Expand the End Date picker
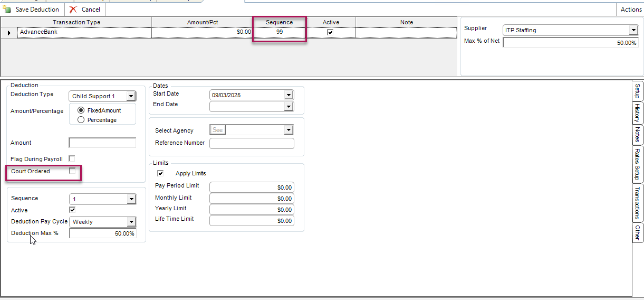Viewport: 644px width, 300px height. click(x=288, y=107)
